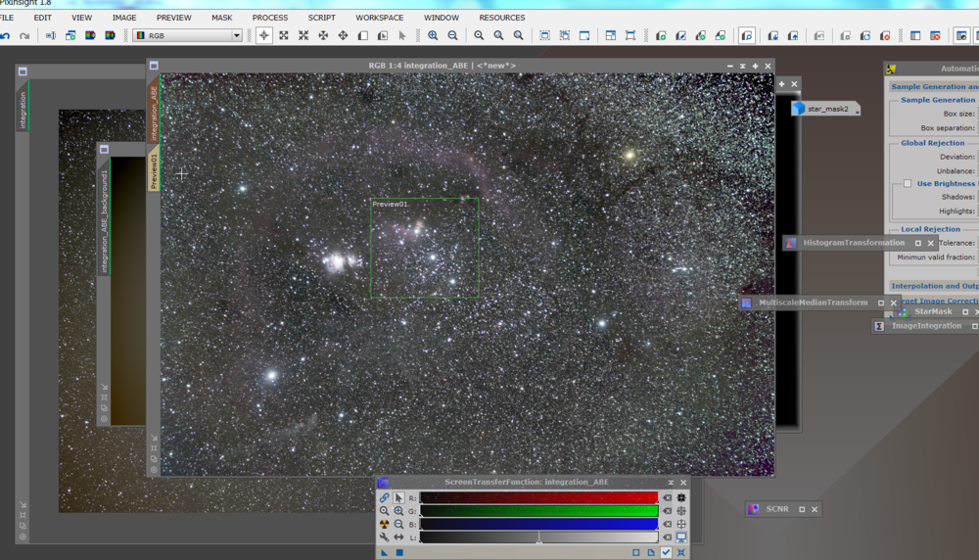This screenshot has width=979, height=560.
Task: Expand the StarMask collapsed window
Action: tap(965, 311)
